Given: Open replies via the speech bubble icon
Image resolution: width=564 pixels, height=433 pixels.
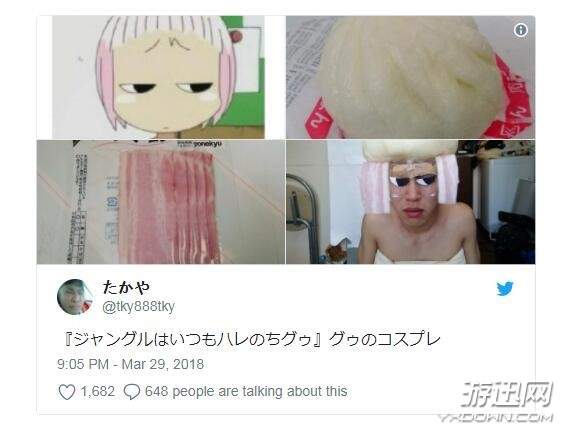Looking at the screenshot, I should click(x=132, y=392).
